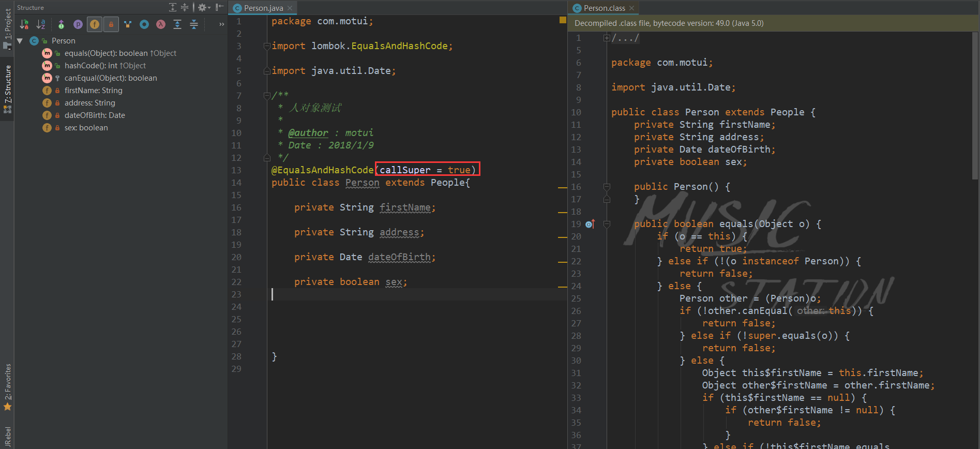The width and height of the screenshot is (980, 449).
Task: Toggle the Show Inherited icon
Action: pyautogui.click(x=62, y=24)
